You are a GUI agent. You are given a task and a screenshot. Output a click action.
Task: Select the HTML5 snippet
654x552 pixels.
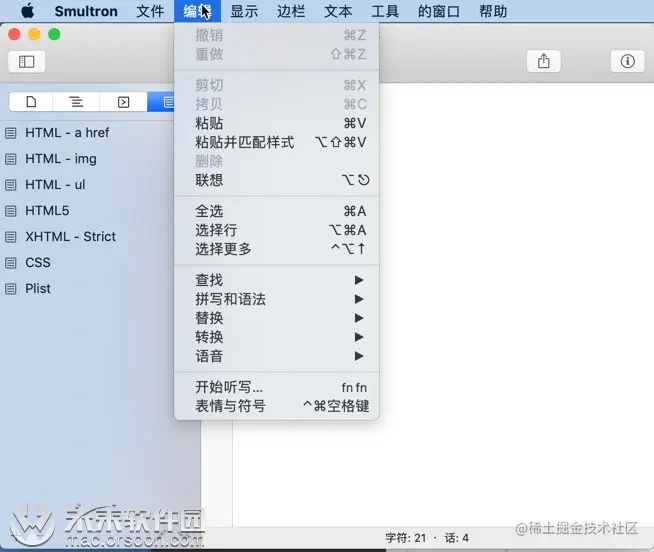point(47,210)
